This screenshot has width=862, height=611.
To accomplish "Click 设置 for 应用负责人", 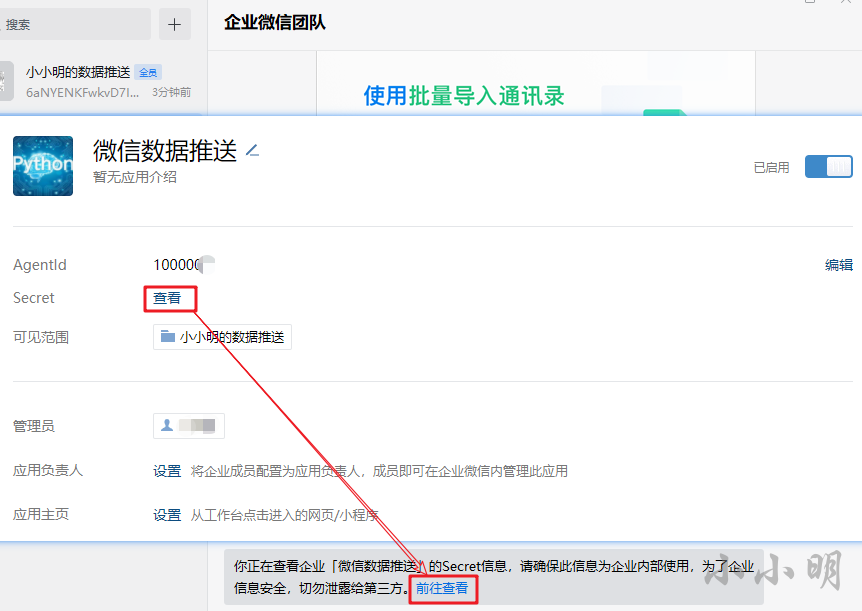I will click(x=167, y=471).
